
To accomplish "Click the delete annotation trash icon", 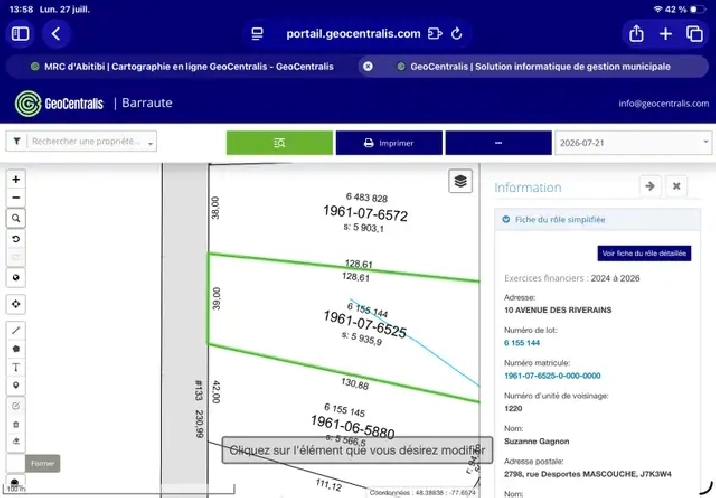I will 16,424.
